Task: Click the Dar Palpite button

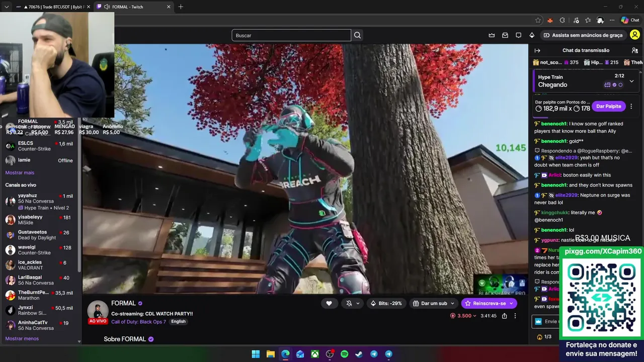Action: (609, 107)
